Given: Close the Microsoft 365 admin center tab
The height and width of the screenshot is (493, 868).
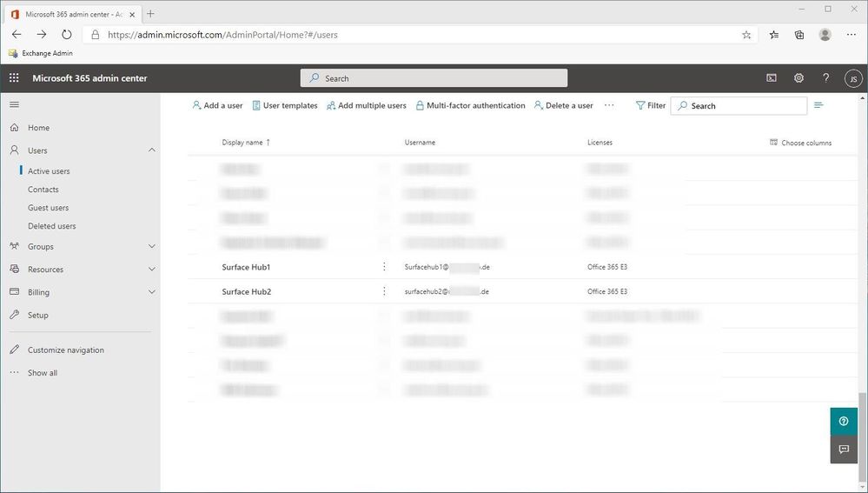Looking at the screenshot, I should pos(132,15).
